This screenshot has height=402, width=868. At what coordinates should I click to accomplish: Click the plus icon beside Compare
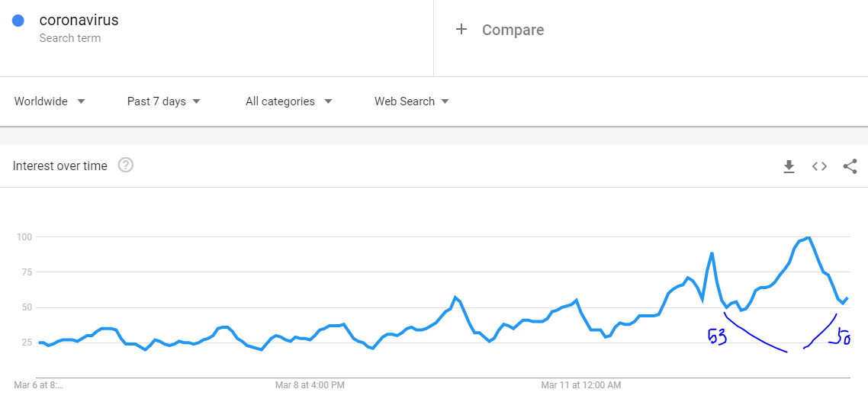pyautogui.click(x=461, y=29)
